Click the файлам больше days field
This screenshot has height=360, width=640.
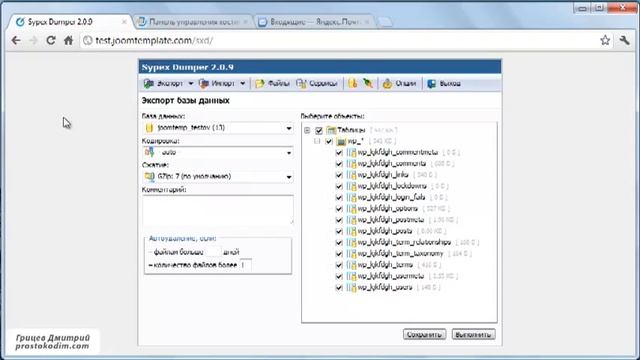(x=213, y=252)
